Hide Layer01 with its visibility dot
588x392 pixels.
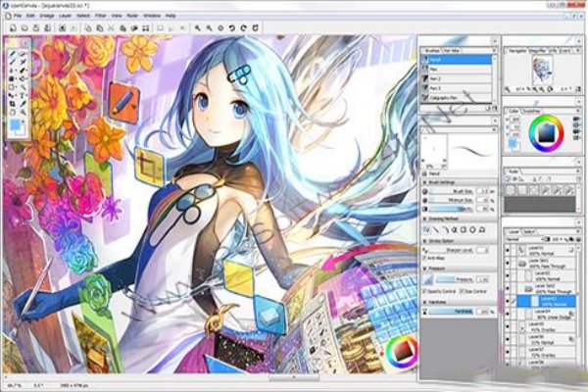click(x=508, y=250)
